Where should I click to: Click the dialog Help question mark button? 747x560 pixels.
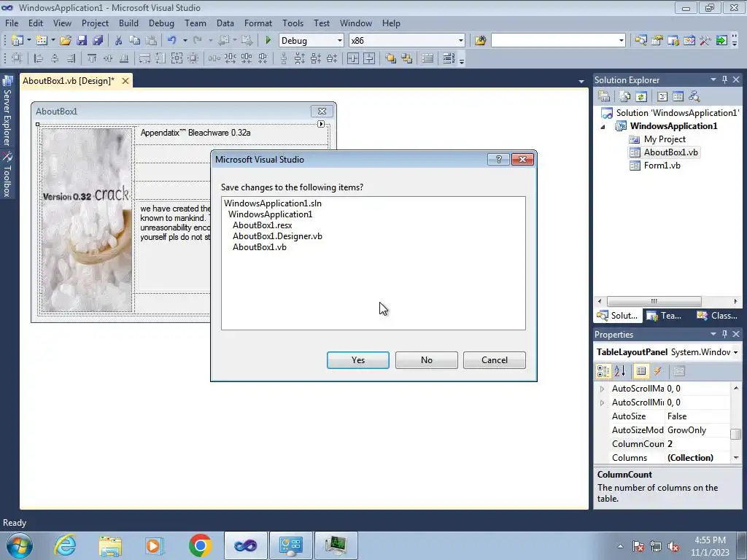[x=498, y=159]
